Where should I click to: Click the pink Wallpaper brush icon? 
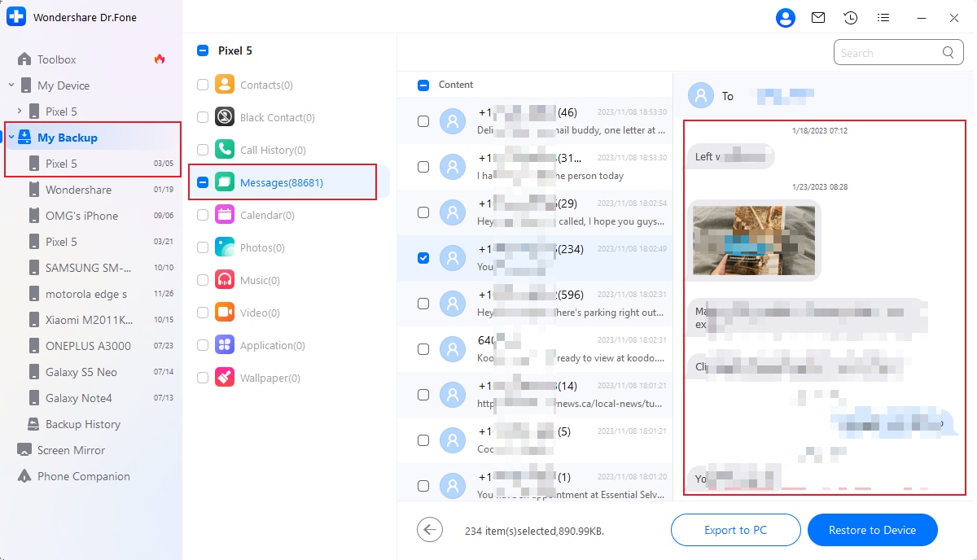point(225,378)
